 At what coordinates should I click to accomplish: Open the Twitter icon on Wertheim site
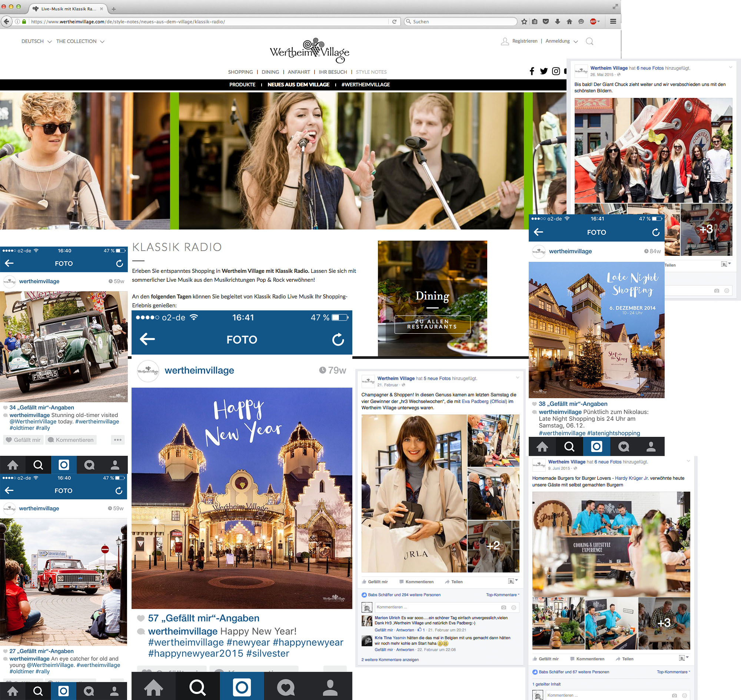[544, 71]
